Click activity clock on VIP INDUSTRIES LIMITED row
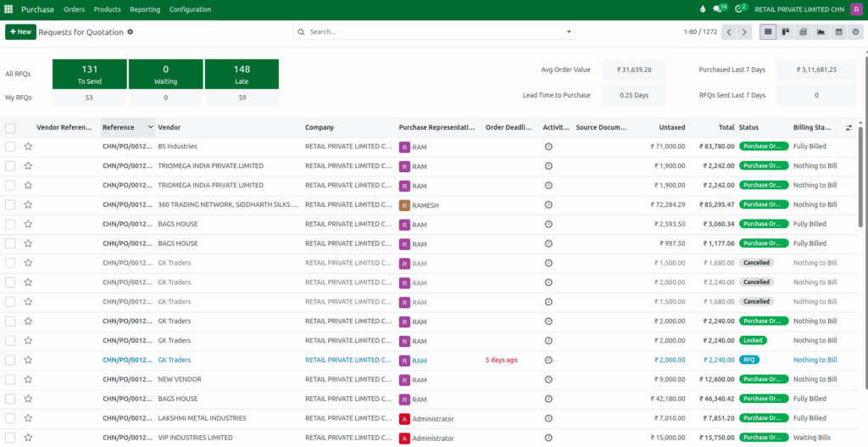The image size is (868, 447). coord(548,438)
